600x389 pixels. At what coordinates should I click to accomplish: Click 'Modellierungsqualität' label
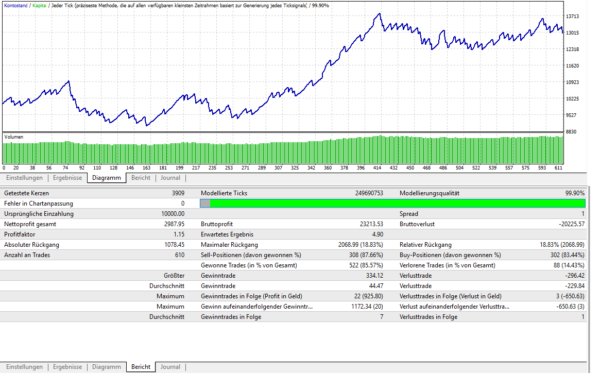(x=429, y=193)
